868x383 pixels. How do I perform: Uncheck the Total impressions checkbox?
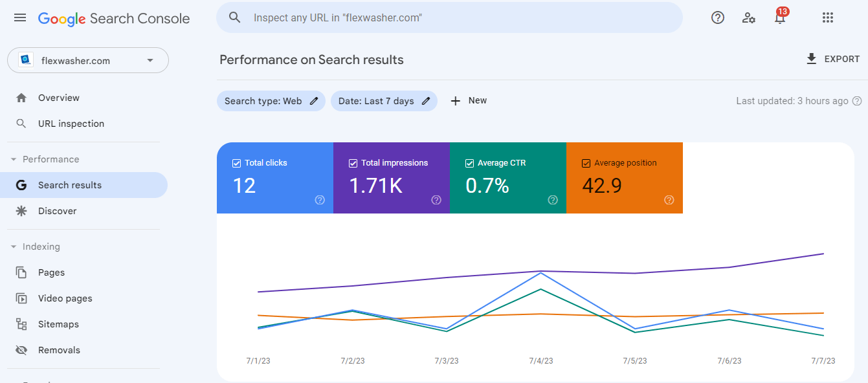click(x=353, y=163)
